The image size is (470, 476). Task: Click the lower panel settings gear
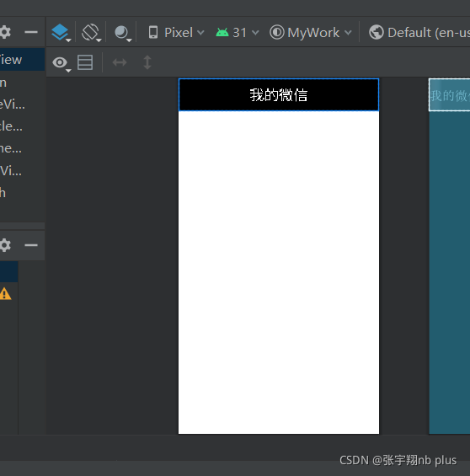point(5,245)
